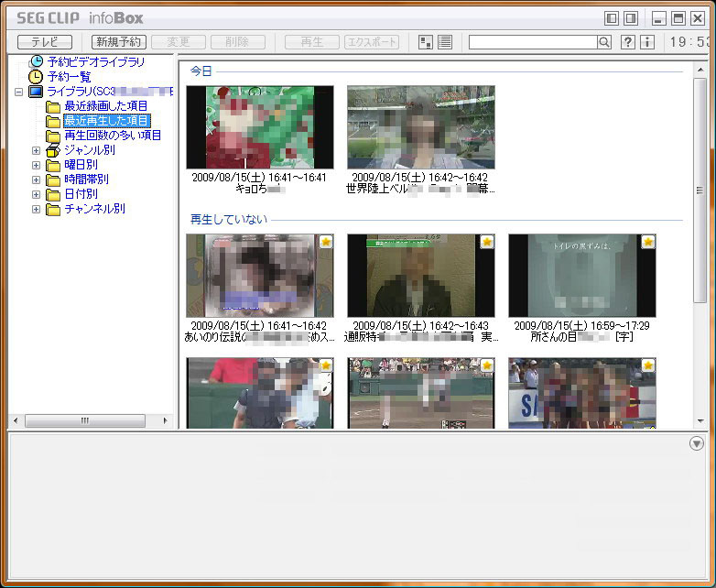Screen dimensions: 716x588
Task: Open the 通販特 video thumbnail
Action: pyautogui.click(x=421, y=276)
